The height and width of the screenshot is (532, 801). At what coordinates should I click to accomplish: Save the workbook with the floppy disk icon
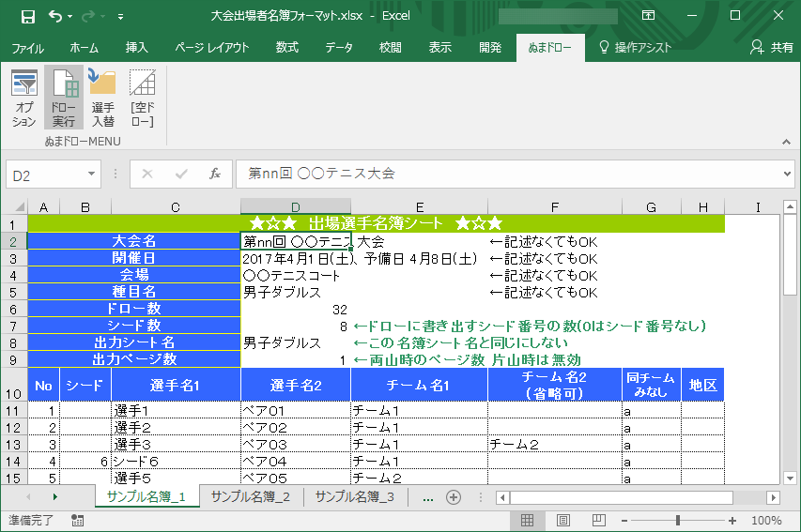[x=27, y=17]
